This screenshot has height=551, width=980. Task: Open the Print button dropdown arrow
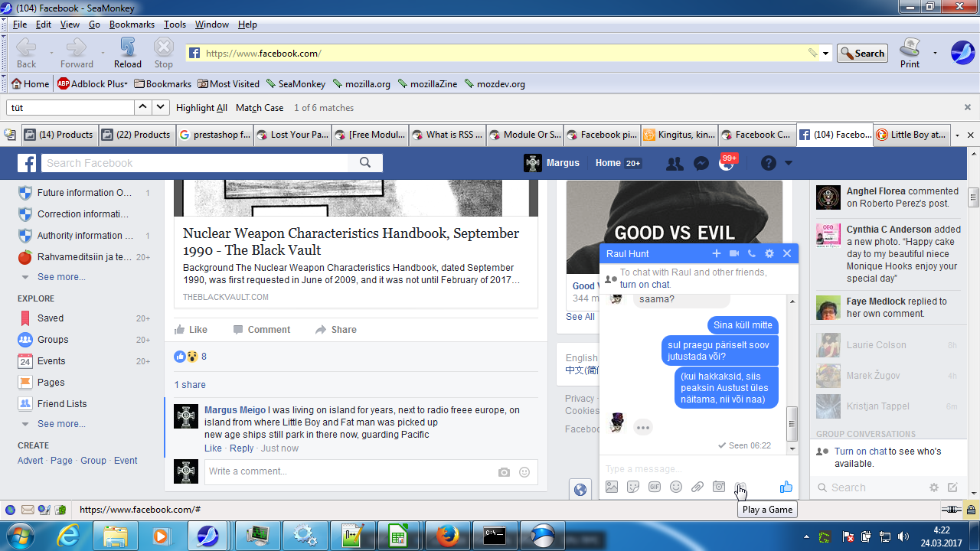point(935,54)
